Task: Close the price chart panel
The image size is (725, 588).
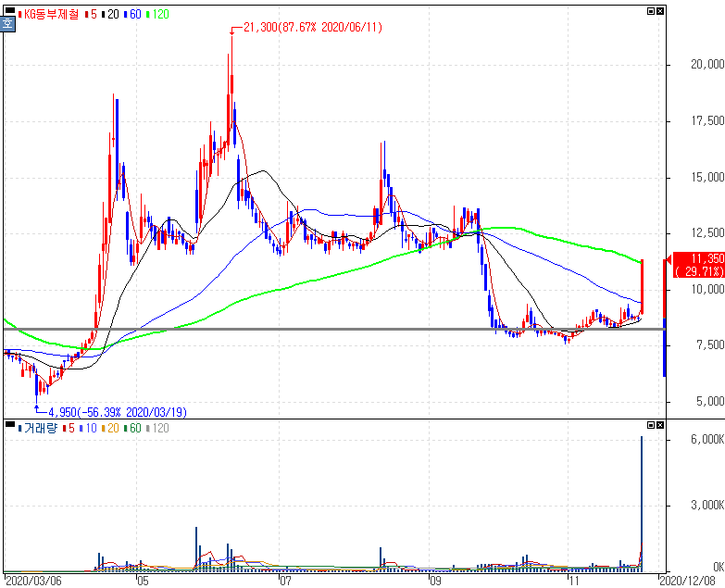Action: (660, 11)
